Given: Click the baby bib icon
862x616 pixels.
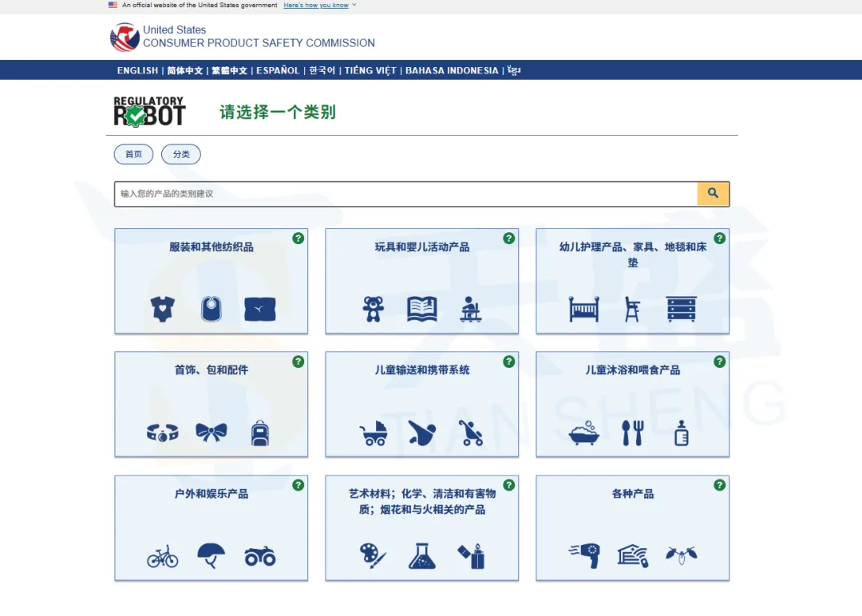Looking at the screenshot, I should (211, 309).
